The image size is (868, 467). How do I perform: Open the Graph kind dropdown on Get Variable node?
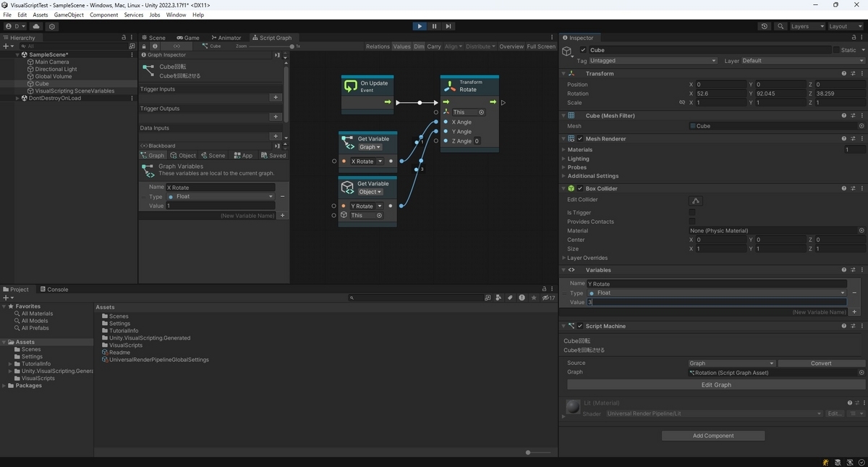click(370, 147)
